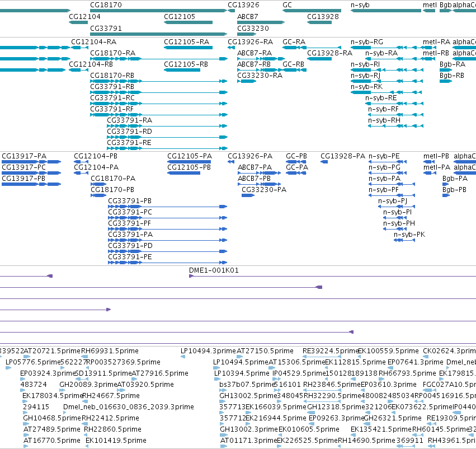Select EST GH10468.5prime
The image size is (476, 449).
[52, 418]
